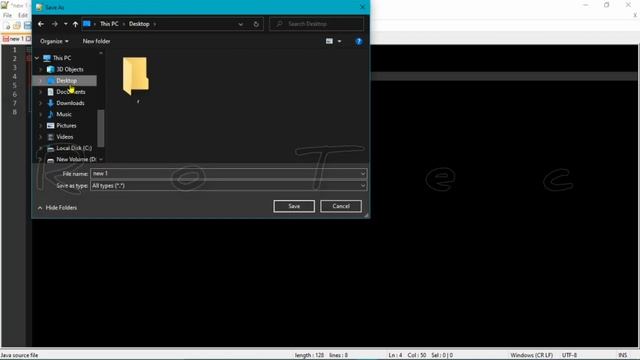
Task: Click Java source file in status bar
Action: pos(19,355)
